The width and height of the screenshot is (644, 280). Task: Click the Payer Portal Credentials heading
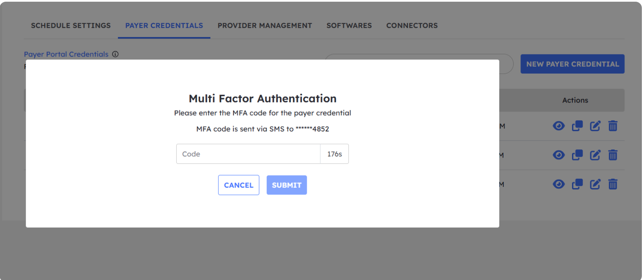(x=66, y=54)
